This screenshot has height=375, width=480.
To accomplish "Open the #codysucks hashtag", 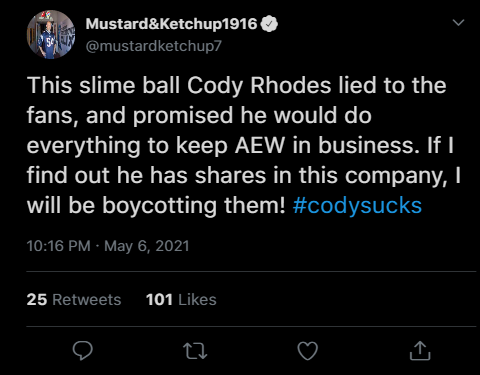I will click(x=357, y=205).
